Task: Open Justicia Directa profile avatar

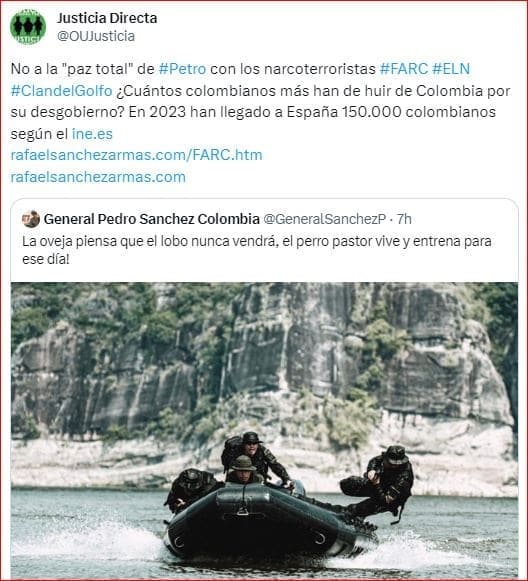Action: coord(28,27)
